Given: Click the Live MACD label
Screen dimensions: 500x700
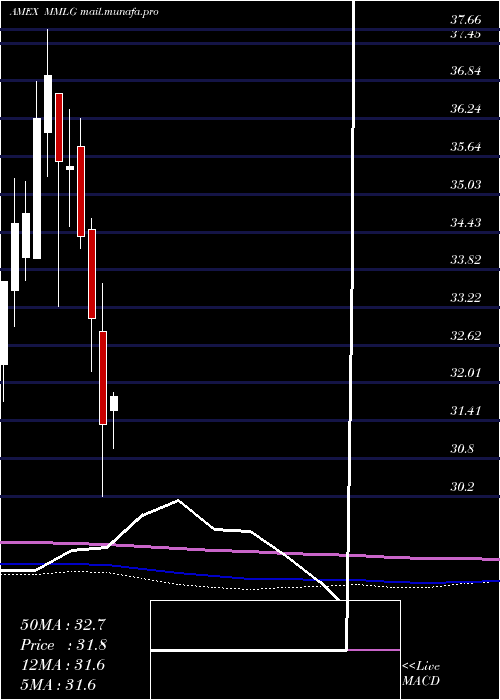Looking at the screenshot, I should 421,674.
